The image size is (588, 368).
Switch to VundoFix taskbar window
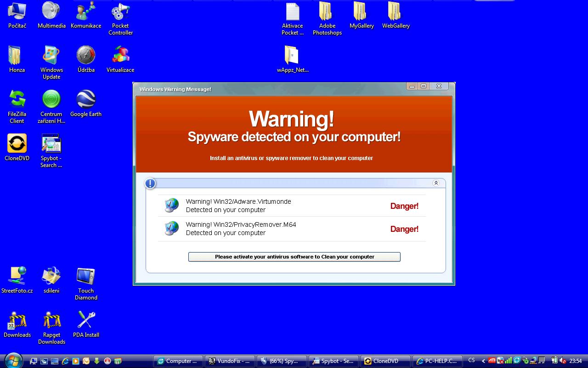pyautogui.click(x=229, y=361)
